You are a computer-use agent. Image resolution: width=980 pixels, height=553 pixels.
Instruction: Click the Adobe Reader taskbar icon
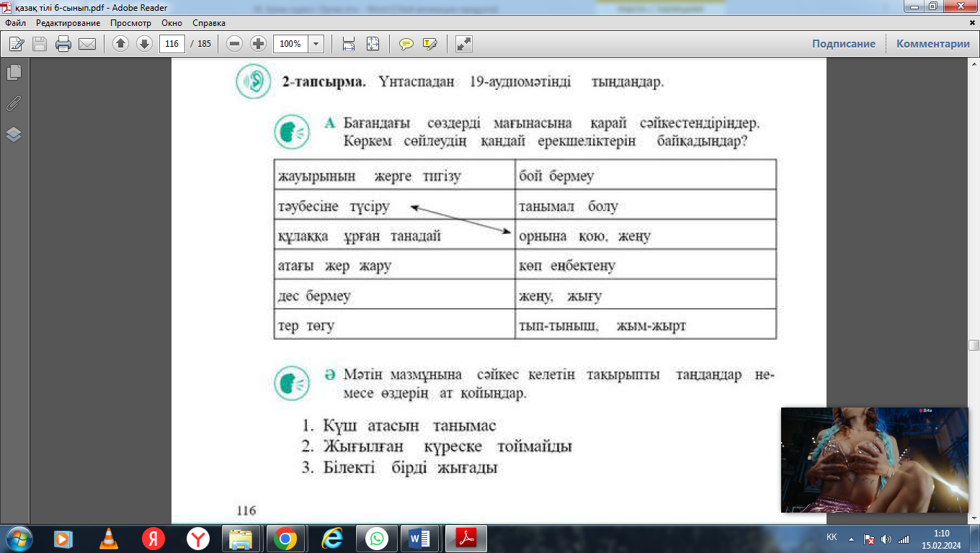pos(465,538)
